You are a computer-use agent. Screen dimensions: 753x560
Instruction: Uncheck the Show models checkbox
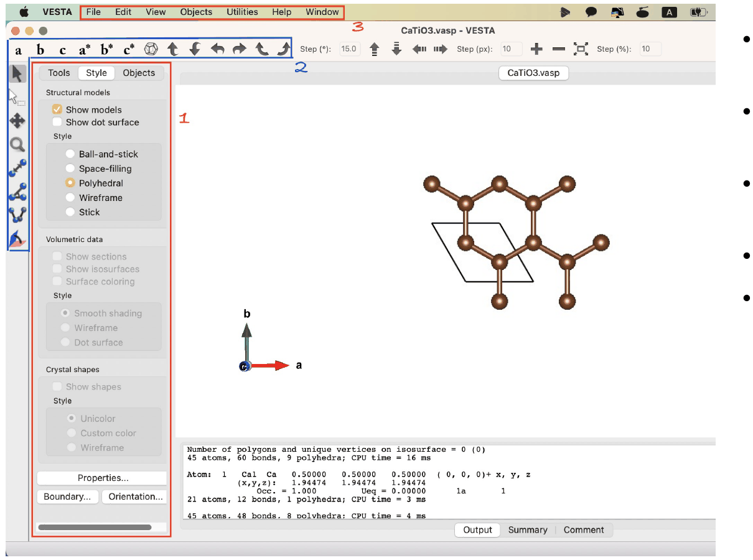(57, 110)
